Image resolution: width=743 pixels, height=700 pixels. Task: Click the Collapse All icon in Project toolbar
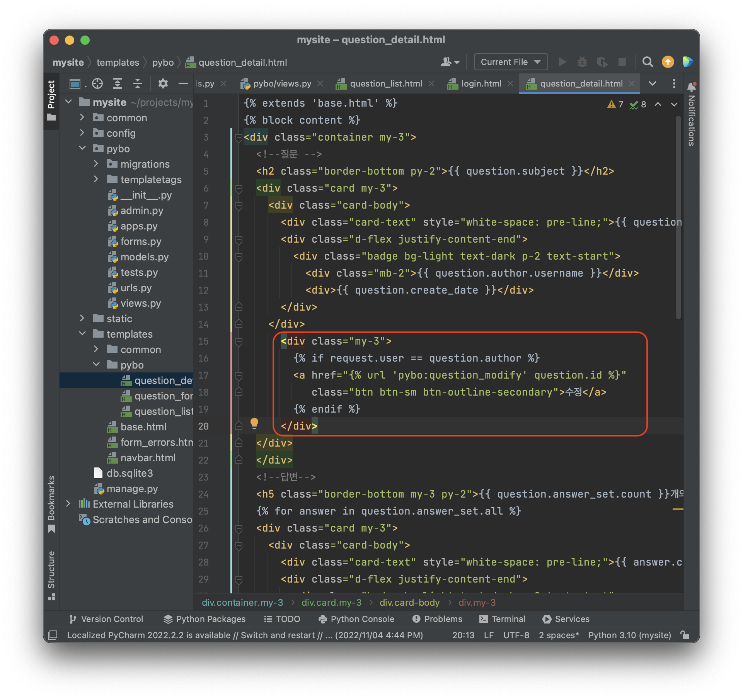[x=138, y=83]
